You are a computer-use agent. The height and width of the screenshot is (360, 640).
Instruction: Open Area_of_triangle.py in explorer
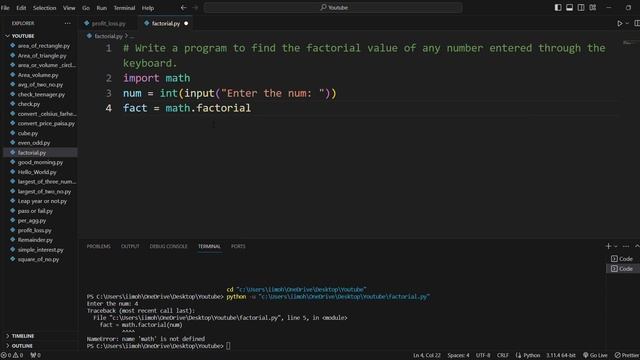42,56
